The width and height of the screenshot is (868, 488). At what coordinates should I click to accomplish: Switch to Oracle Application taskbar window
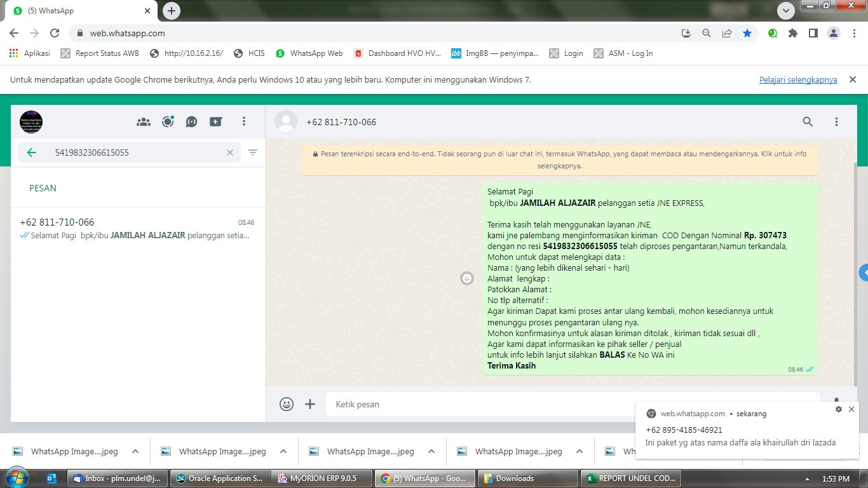click(220, 478)
